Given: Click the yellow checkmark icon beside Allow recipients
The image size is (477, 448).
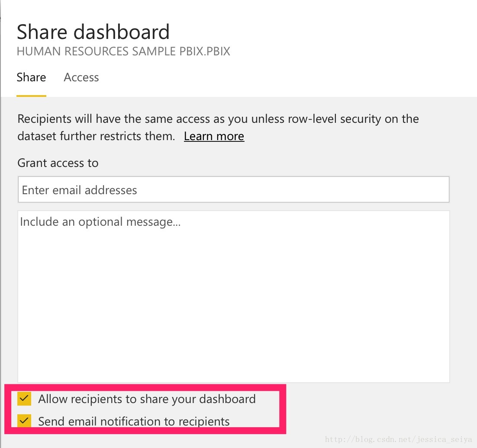Looking at the screenshot, I should coord(24,398).
